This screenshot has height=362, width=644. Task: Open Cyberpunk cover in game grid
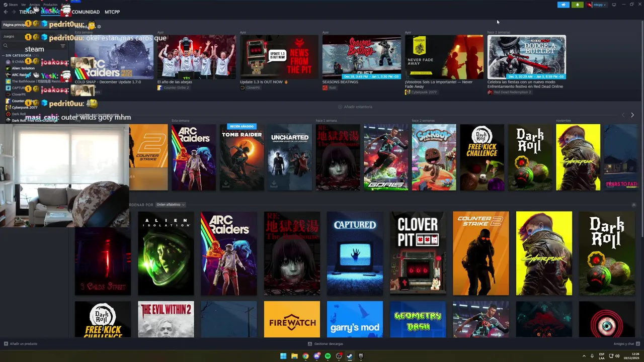(544, 253)
